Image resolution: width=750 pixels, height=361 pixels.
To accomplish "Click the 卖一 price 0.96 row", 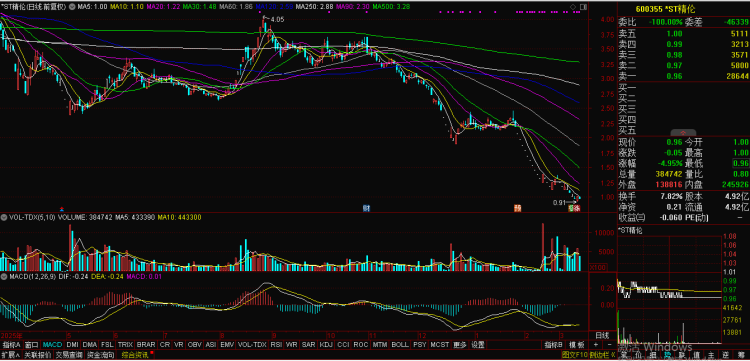I will (x=684, y=76).
